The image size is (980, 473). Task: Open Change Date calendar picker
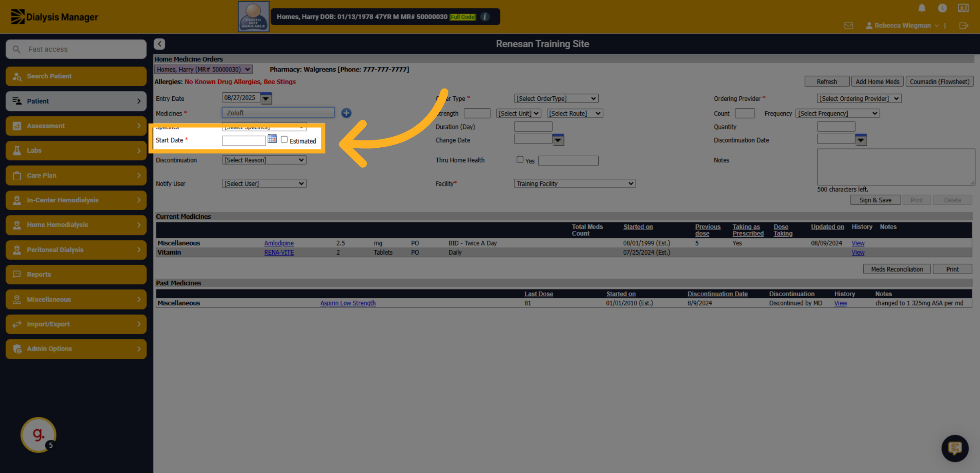(x=558, y=140)
